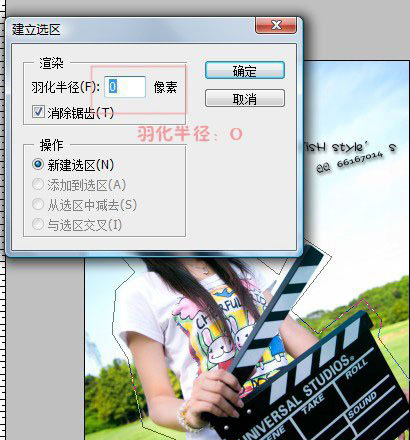Viewport: 410px width, 440px height.
Task: Click the 羽化半径 input field
Action: [125, 87]
